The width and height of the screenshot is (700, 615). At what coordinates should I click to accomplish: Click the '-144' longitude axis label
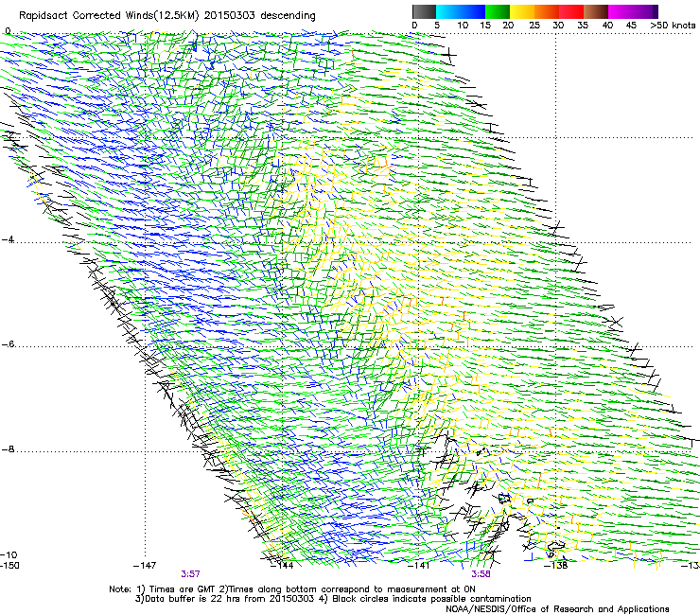282,566
